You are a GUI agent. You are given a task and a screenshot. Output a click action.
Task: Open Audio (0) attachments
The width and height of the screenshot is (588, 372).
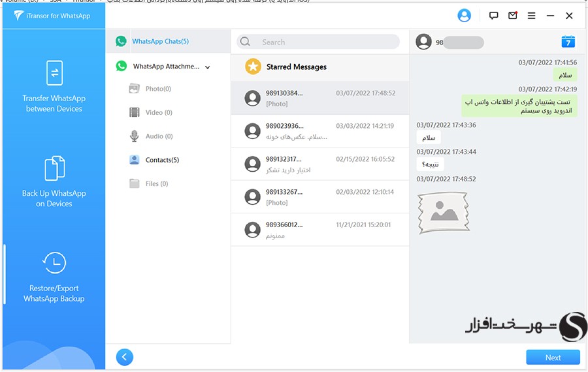pyautogui.click(x=151, y=136)
